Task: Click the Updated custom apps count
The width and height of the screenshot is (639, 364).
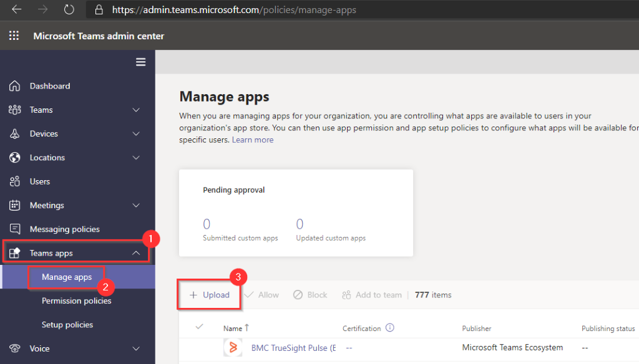Action: [300, 224]
